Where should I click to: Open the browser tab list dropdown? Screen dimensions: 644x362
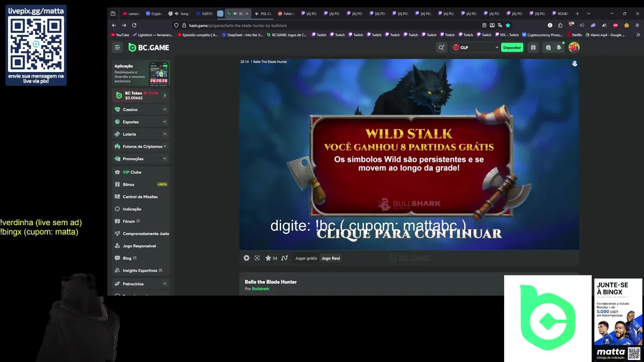click(x=589, y=14)
